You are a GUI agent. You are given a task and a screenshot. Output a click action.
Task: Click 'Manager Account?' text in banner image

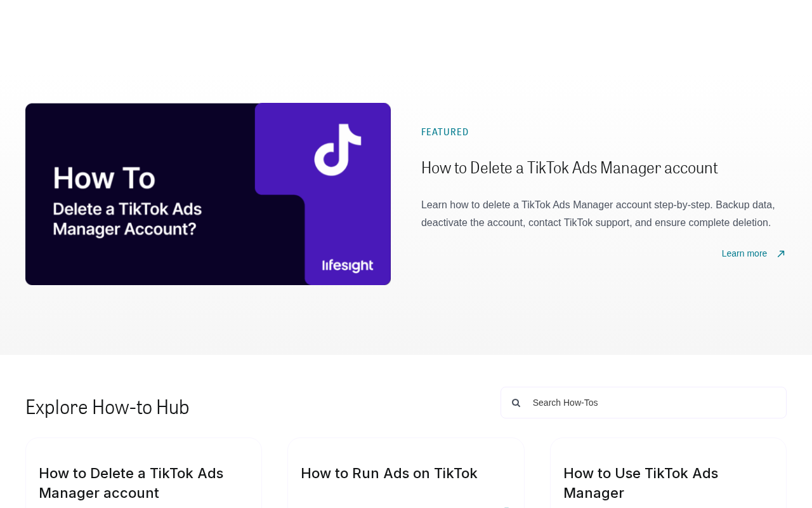tap(128, 228)
